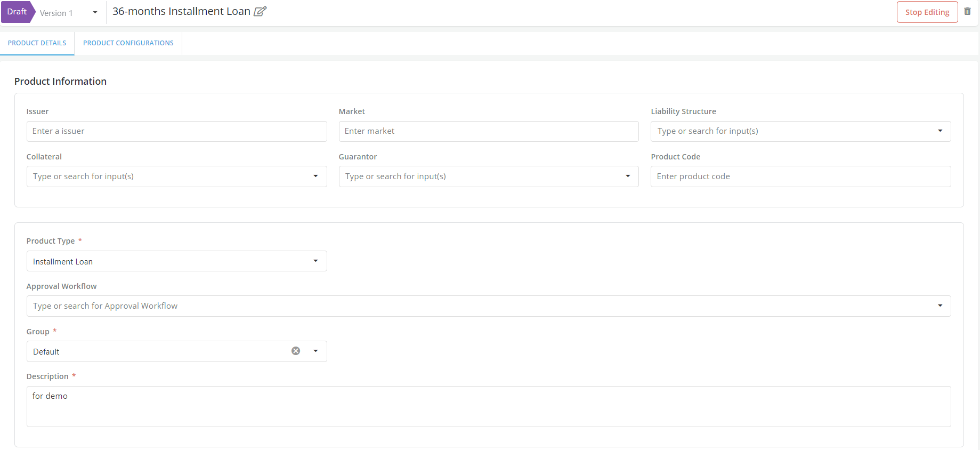Select the Product Details tab

(x=37, y=43)
